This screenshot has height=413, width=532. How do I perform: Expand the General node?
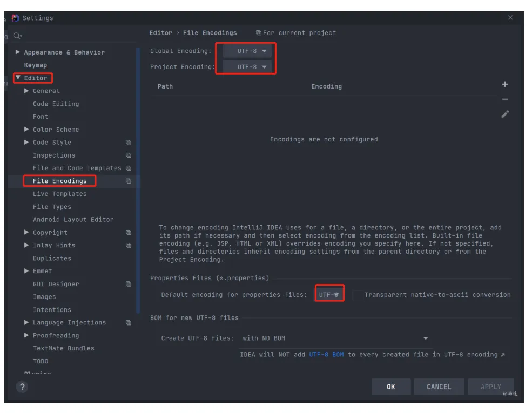tap(26, 91)
